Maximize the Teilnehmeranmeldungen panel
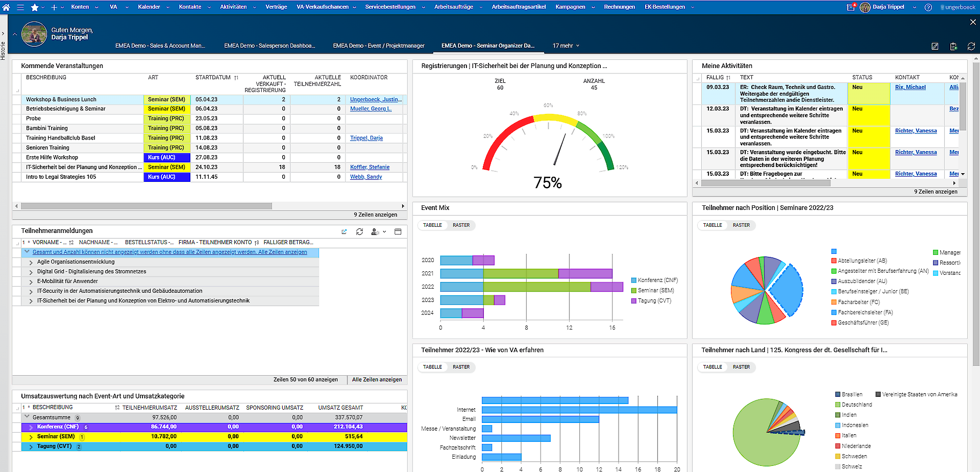The image size is (980, 472). coord(398,231)
